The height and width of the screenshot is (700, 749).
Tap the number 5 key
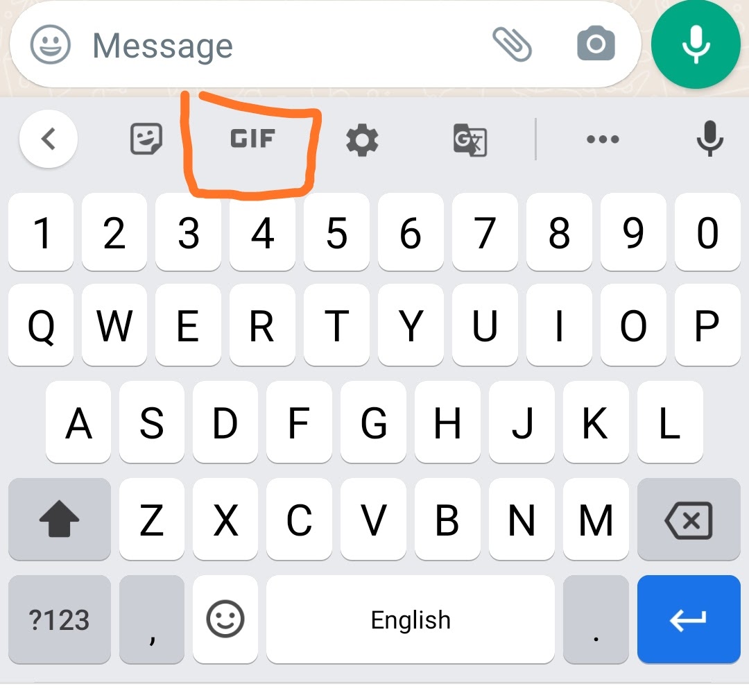[x=337, y=232]
